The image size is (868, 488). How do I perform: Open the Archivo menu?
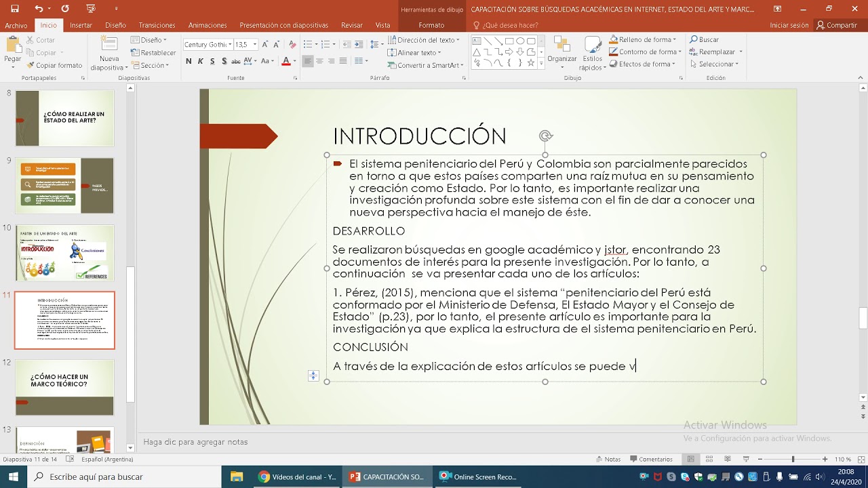[16, 25]
